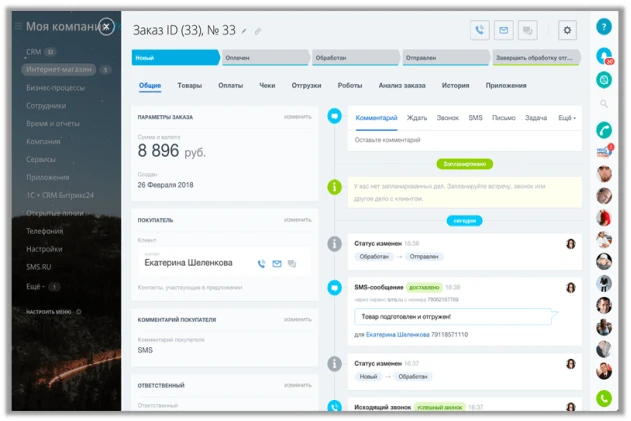631x421 pixels.
Task: Open Настроить меню in left sidebar
Action: (54, 312)
